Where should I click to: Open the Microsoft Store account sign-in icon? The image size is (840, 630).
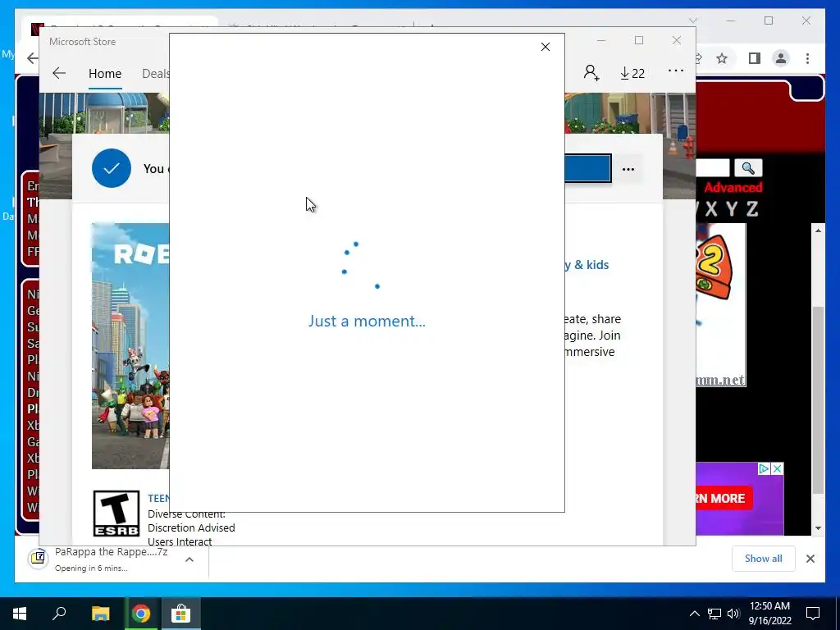pyautogui.click(x=591, y=72)
